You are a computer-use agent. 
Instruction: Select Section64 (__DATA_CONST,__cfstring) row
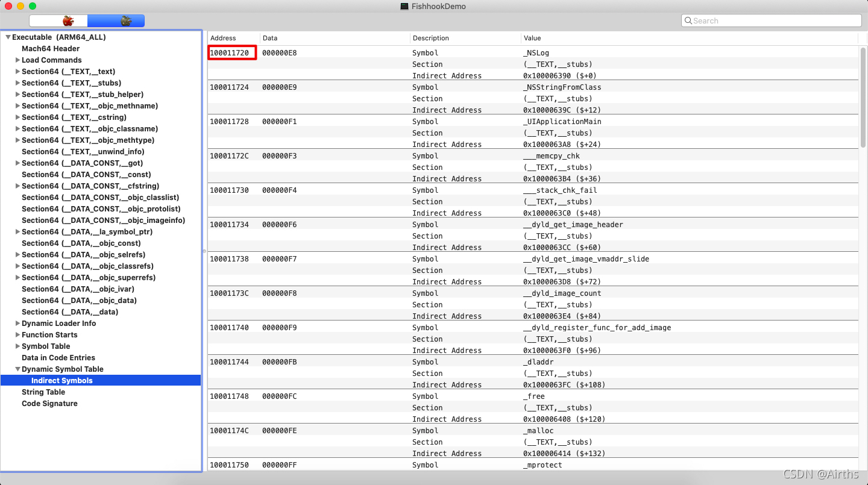pyautogui.click(x=101, y=186)
